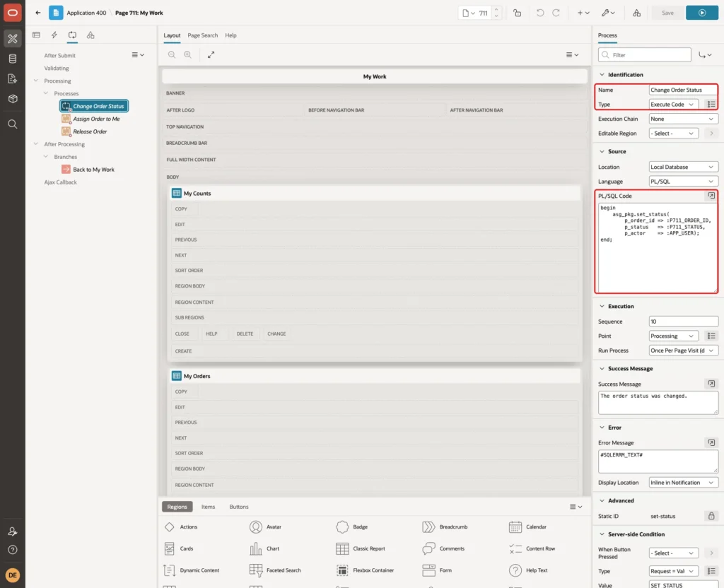
Task: Open the process Type dropdown
Action: click(x=673, y=105)
